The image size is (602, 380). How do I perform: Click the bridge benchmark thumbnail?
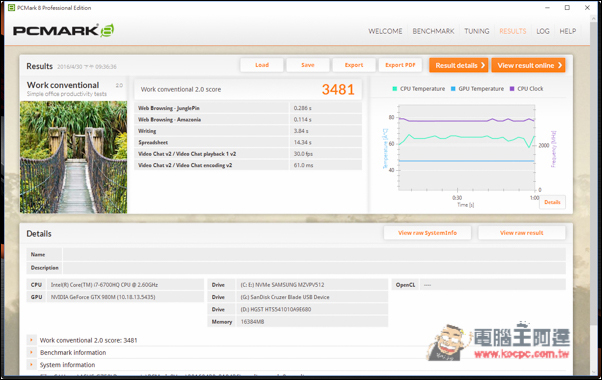pyautogui.click(x=73, y=157)
